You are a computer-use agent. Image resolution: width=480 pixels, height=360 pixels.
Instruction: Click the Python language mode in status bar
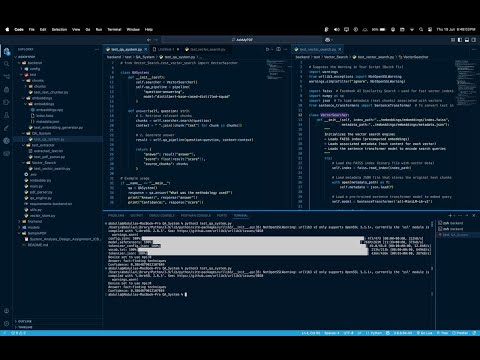coord(375,333)
